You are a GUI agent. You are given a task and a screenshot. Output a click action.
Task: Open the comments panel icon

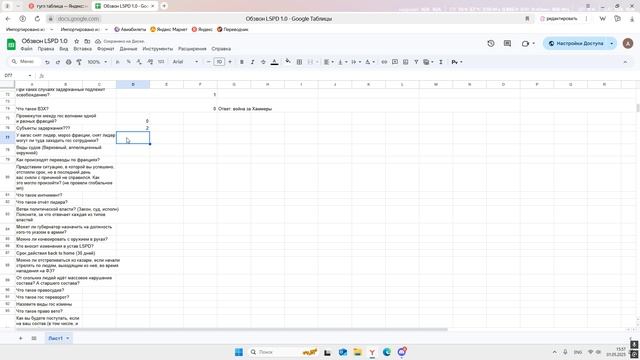click(507, 43)
